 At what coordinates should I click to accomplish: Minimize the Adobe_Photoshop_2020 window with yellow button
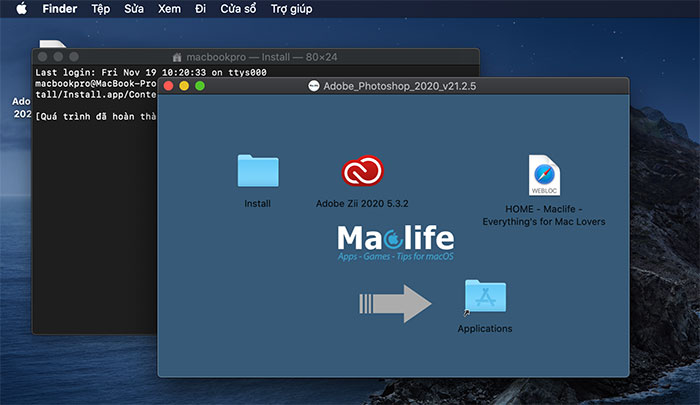point(184,87)
